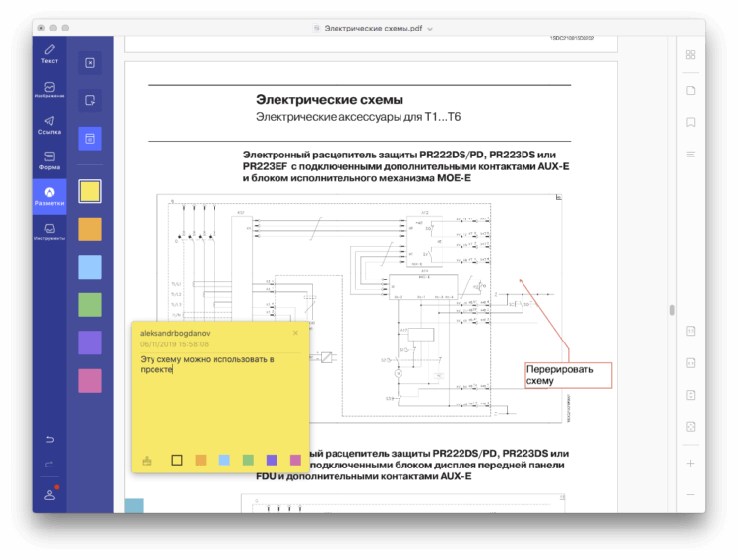The image size is (738, 560).
Task: Select the sticky note tool
Action: tap(90, 139)
